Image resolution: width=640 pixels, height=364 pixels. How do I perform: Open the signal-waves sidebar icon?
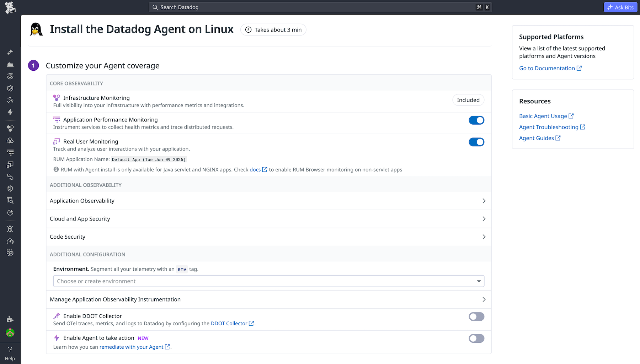coord(10,100)
